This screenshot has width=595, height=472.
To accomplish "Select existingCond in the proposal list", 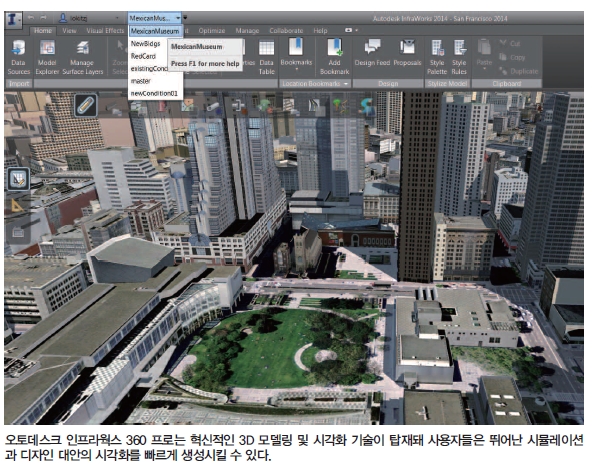I will 149,69.
